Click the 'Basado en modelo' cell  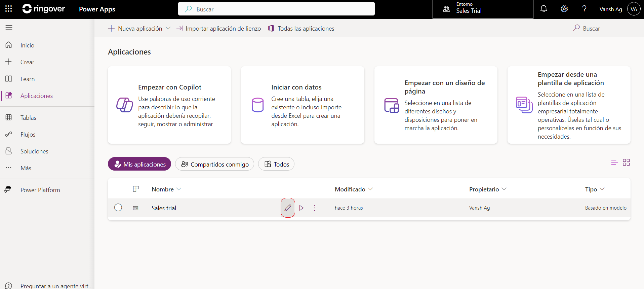point(606,208)
